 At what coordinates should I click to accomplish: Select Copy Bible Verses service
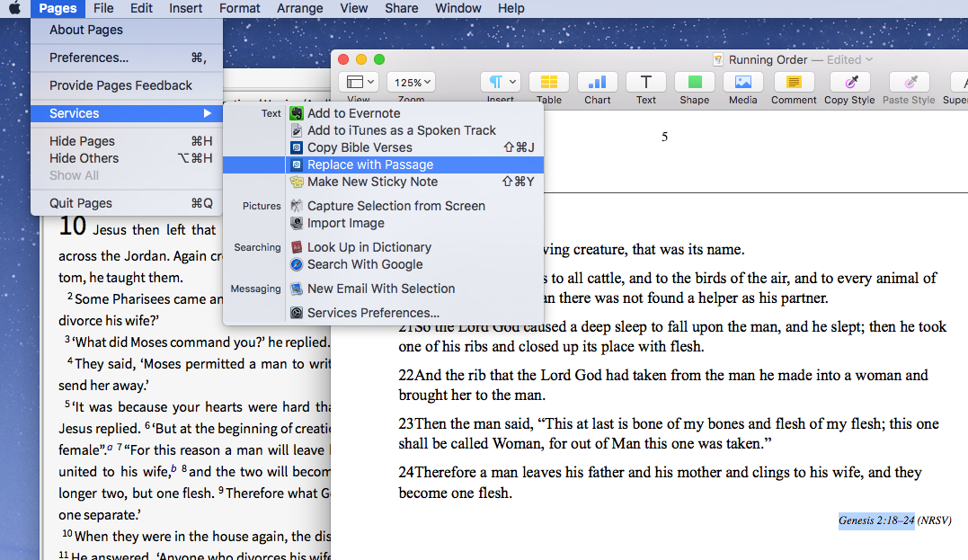[384, 147]
